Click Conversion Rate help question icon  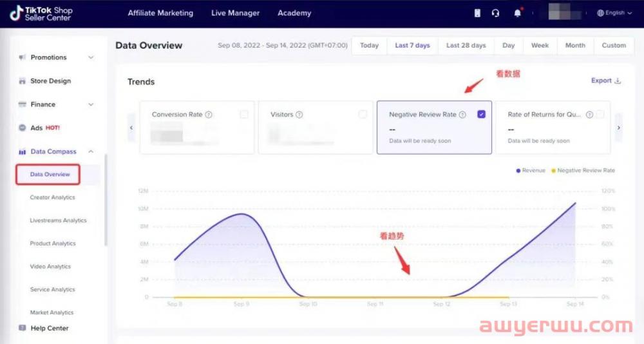[209, 115]
